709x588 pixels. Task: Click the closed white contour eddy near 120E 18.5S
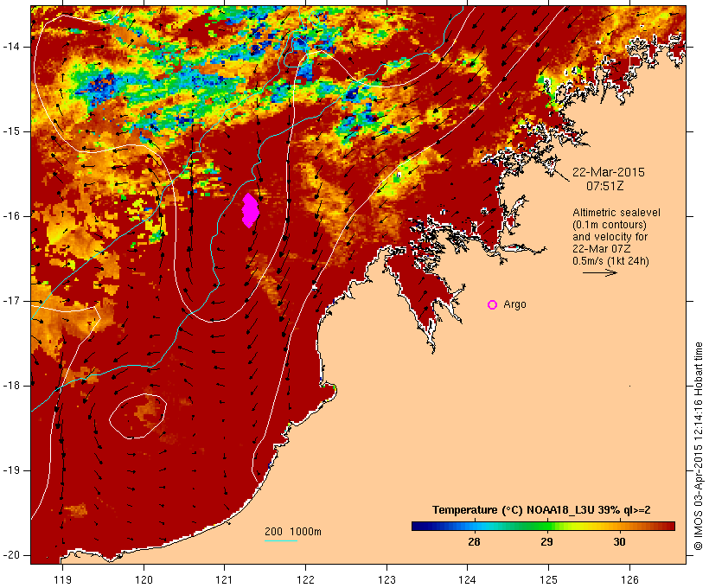coord(138,417)
